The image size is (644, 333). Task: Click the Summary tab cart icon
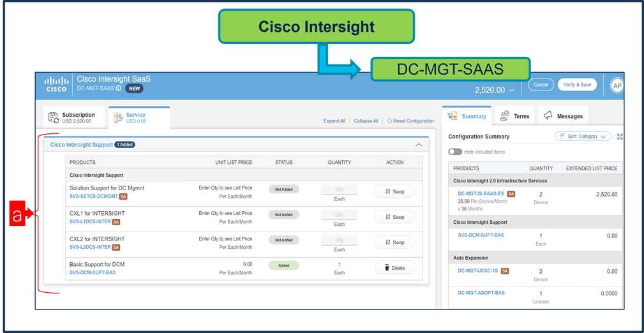click(452, 116)
